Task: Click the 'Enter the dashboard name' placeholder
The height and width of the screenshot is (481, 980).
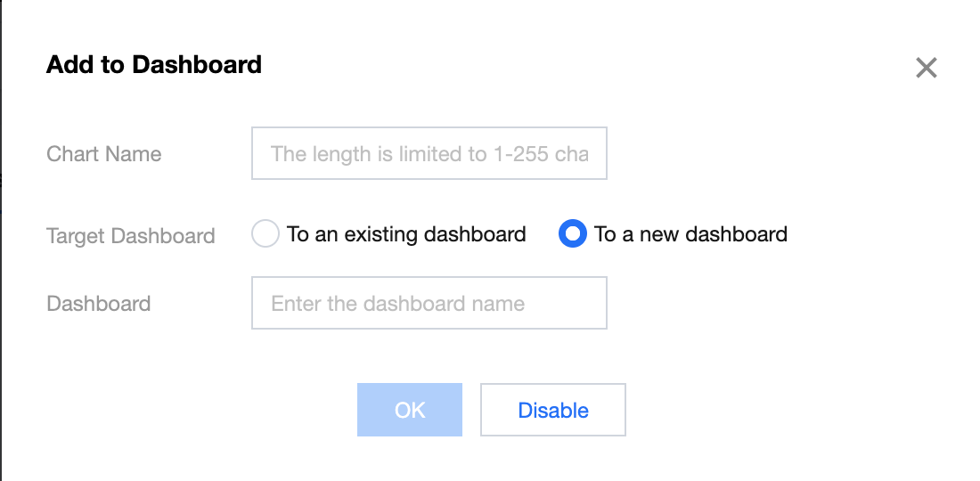Action: (x=397, y=304)
